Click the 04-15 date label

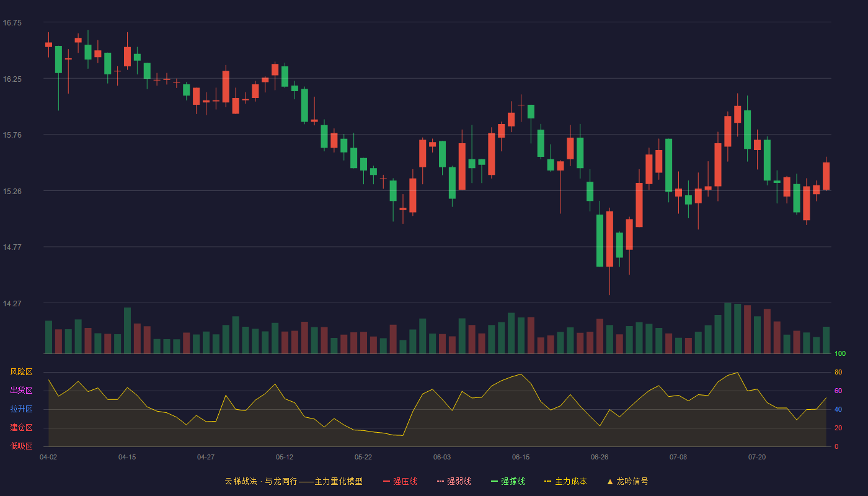point(127,457)
